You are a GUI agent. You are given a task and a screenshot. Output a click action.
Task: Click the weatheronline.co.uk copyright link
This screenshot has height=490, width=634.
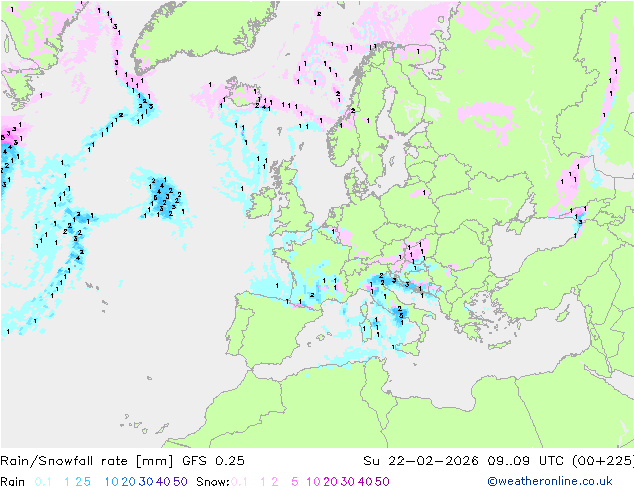550,481
